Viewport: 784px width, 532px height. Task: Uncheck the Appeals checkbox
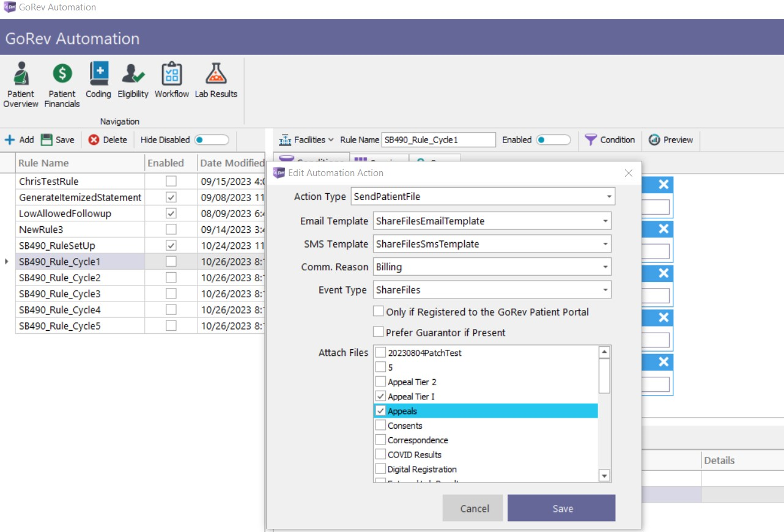click(x=381, y=411)
